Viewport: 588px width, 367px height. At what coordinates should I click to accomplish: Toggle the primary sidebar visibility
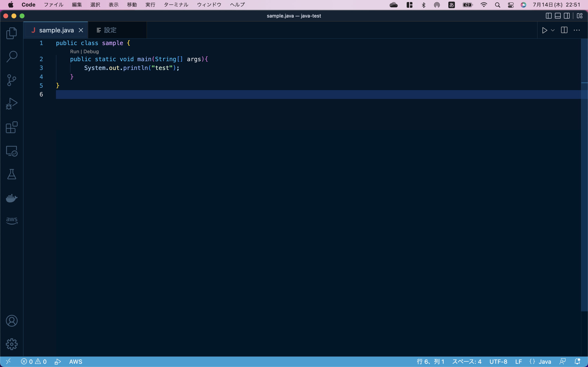(x=548, y=16)
